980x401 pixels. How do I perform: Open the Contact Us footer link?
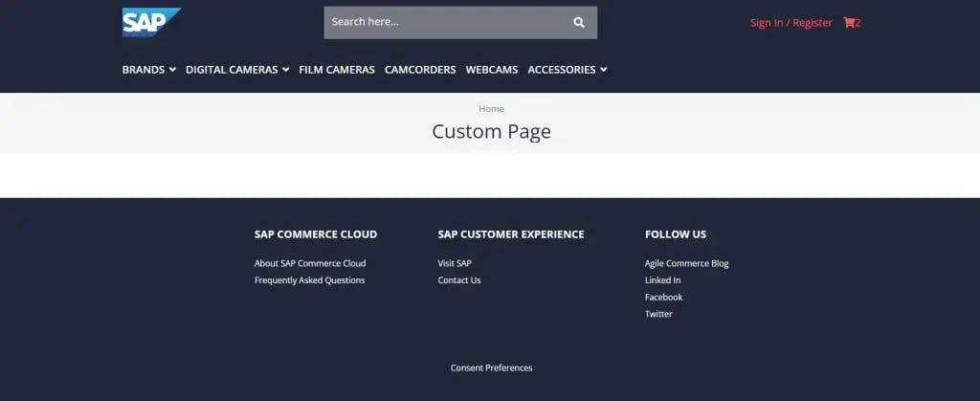tap(458, 279)
